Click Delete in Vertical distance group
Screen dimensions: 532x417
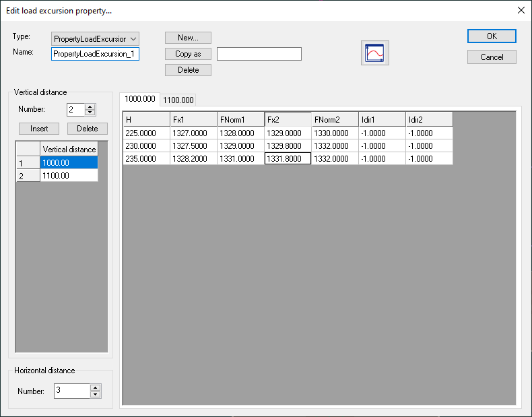pos(87,129)
